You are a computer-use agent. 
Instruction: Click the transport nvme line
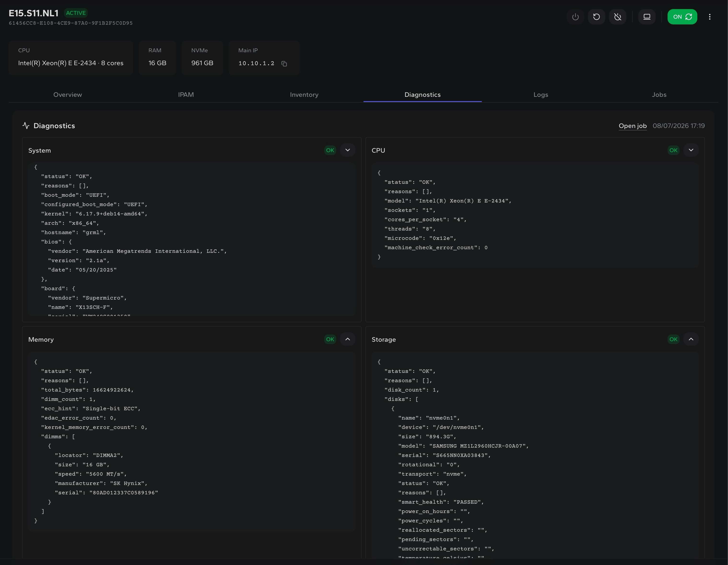[x=432, y=474]
